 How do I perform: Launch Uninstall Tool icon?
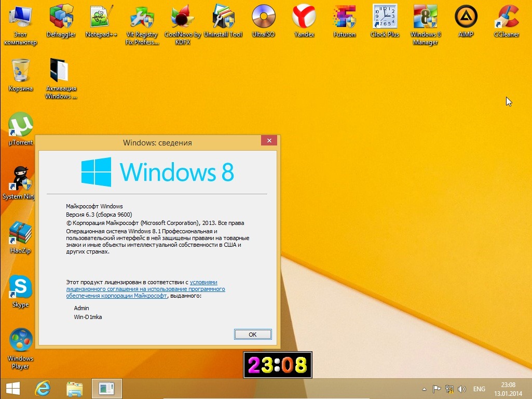(x=223, y=20)
